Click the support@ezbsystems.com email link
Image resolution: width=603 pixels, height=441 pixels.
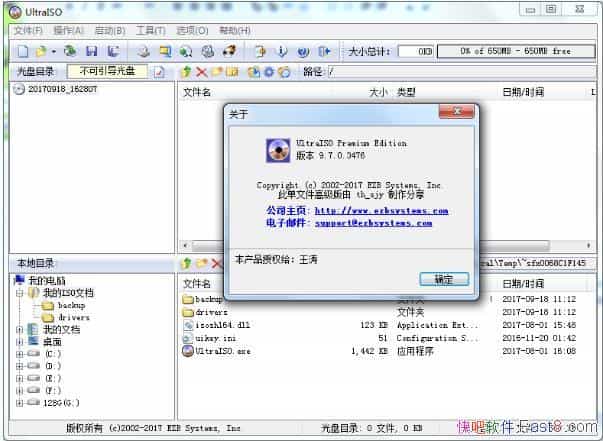(x=373, y=223)
